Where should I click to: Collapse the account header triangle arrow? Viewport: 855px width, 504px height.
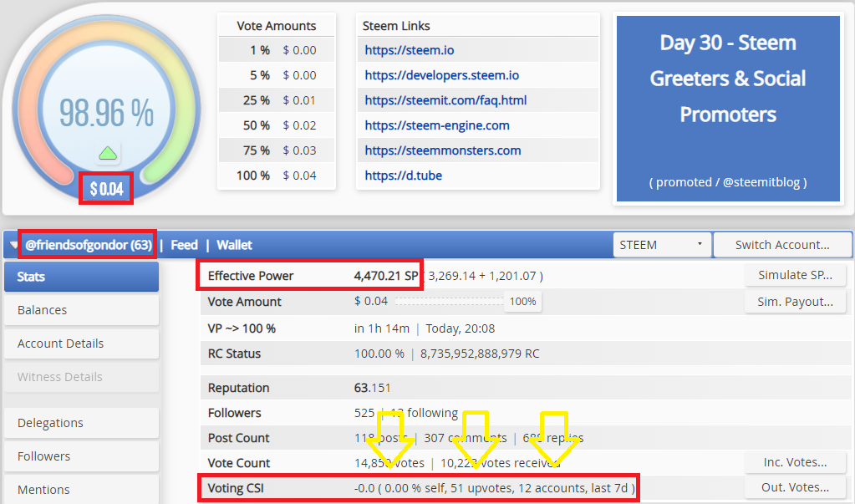click(14, 246)
